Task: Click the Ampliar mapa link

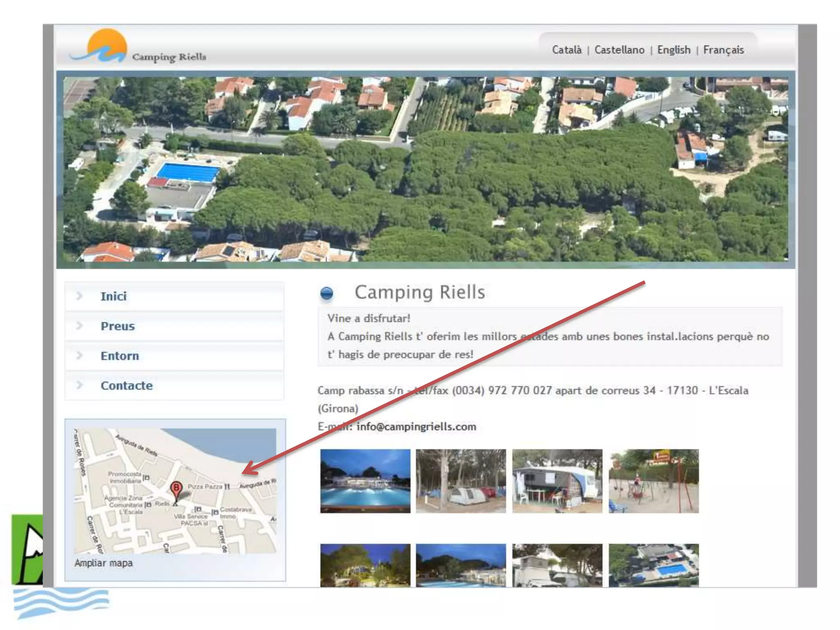Action: pos(103,563)
